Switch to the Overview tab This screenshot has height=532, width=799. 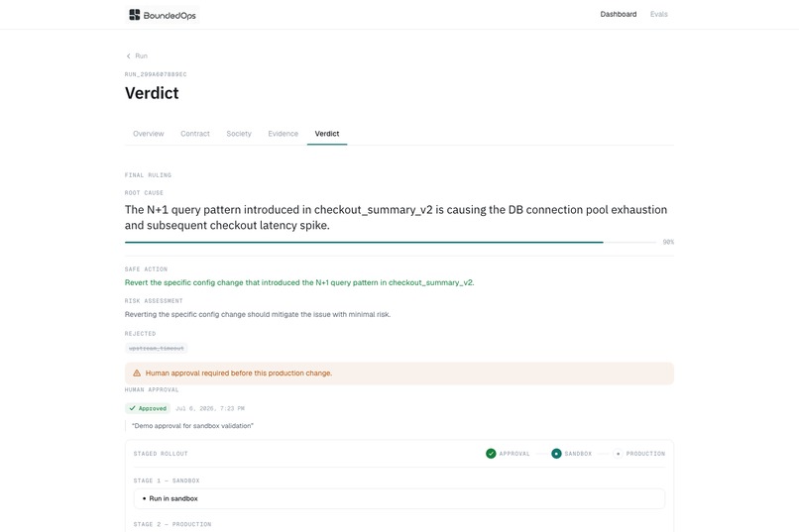pos(149,134)
